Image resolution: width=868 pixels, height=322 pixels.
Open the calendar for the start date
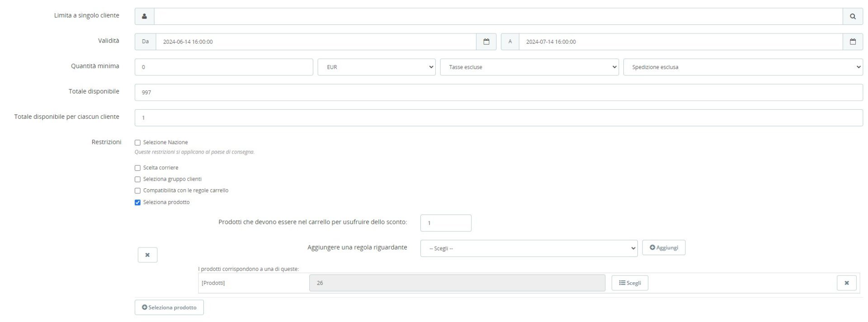point(486,42)
